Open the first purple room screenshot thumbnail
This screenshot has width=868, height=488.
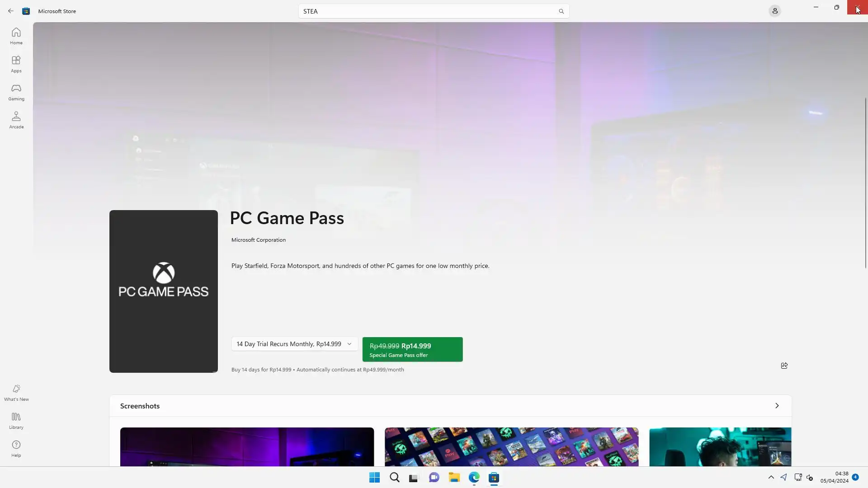pos(247,446)
